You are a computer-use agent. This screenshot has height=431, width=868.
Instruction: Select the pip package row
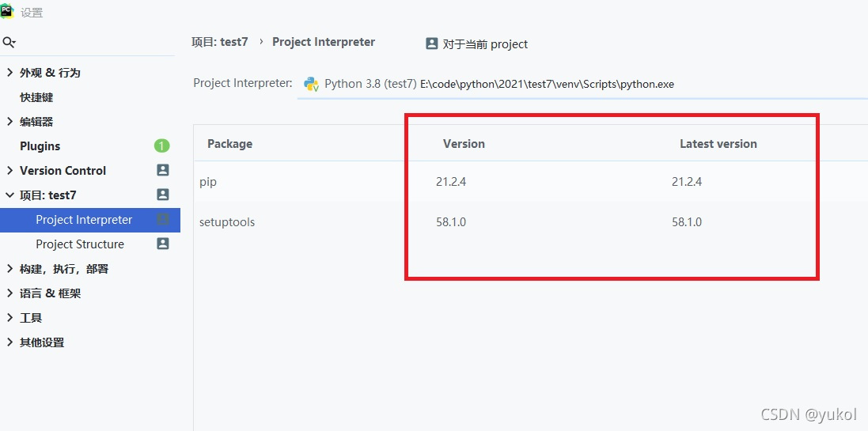pyautogui.click(x=531, y=181)
